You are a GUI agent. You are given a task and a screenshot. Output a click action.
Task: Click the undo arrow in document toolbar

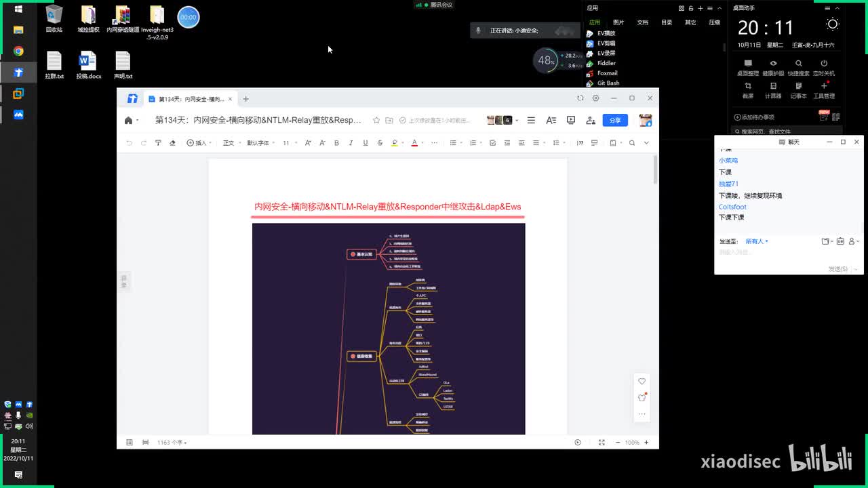pyautogui.click(x=129, y=143)
